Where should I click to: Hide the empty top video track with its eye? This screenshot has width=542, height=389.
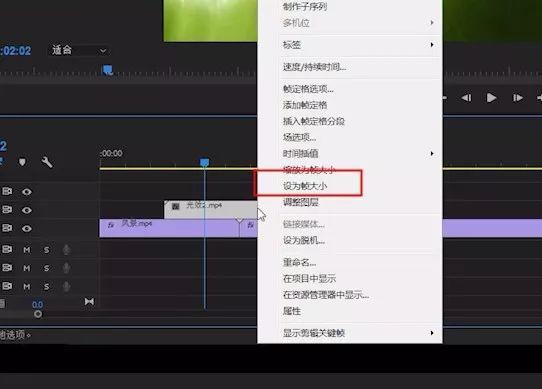pos(27,192)
